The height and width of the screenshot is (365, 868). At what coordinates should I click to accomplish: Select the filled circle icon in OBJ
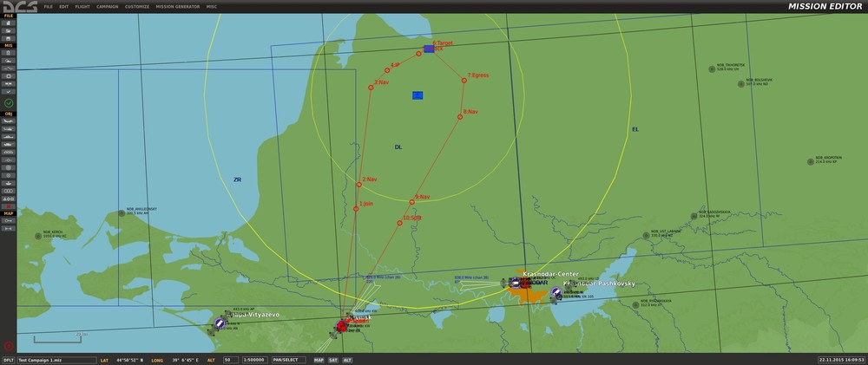[9, 167]
